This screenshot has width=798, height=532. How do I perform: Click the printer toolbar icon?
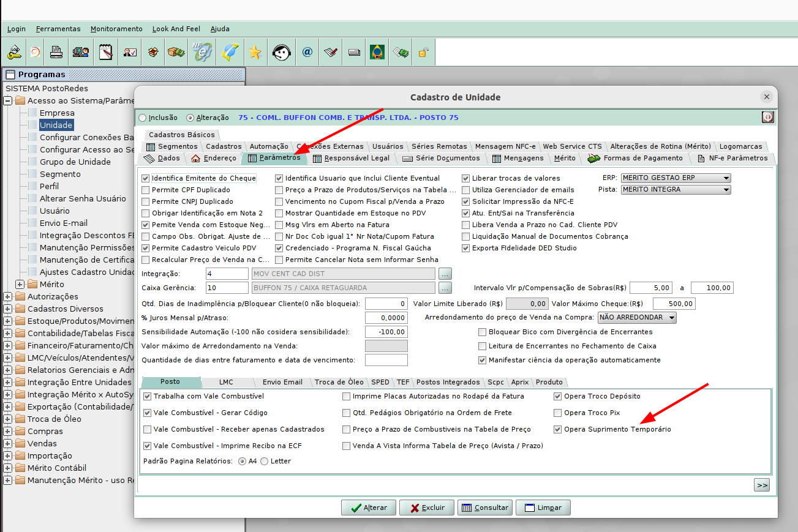(x=56, y=53)
